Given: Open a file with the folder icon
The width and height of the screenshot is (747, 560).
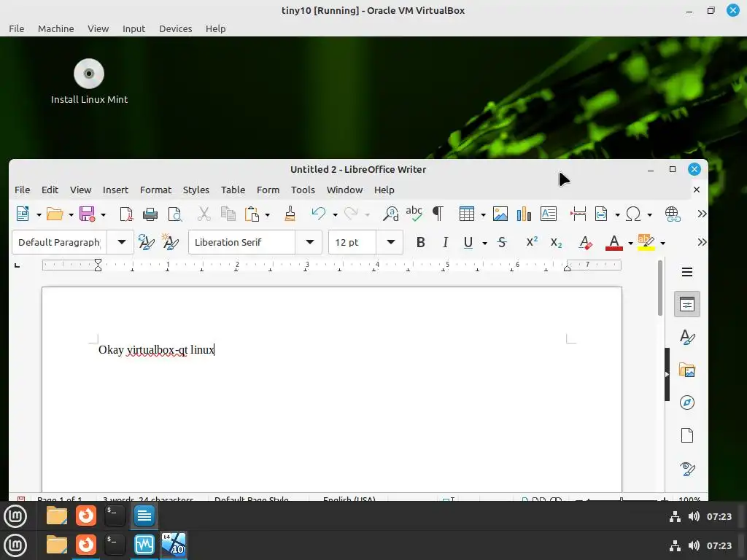Looking at the screenshot, I should click(x=54, y=214).
